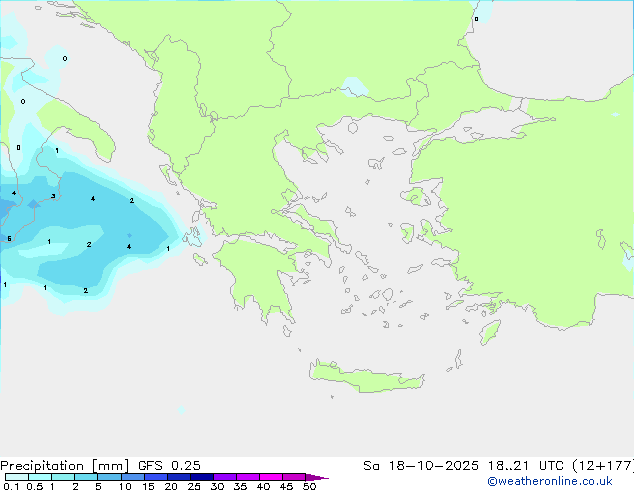
Task: Click the 'GFS 0.25' model label
Action: (x=169, y=466)
